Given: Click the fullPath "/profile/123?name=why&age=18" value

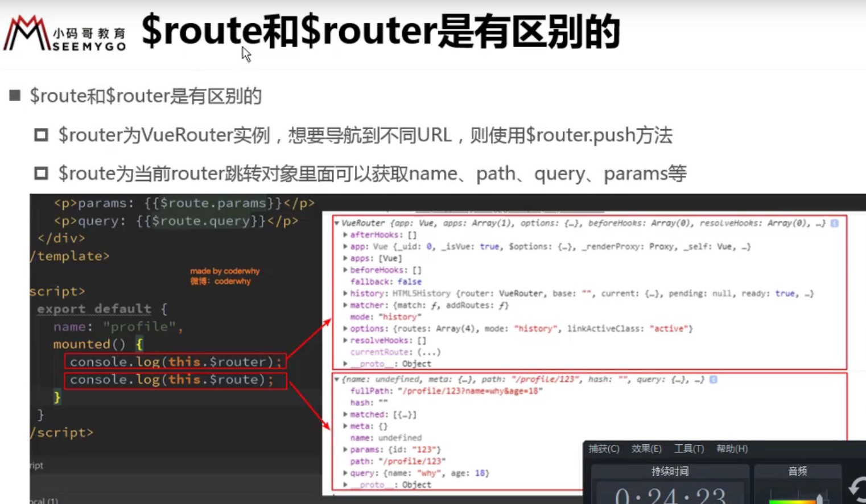Looking at the screenshot, I should point(469,391).
